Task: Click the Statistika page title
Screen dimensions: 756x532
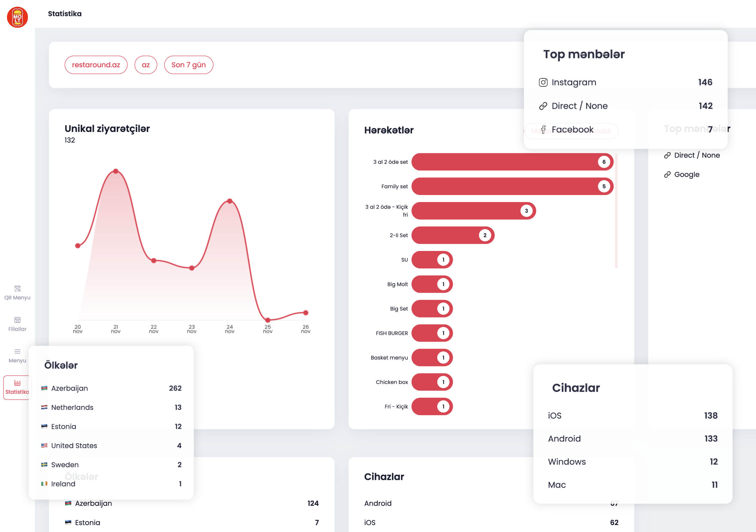Action: click(x=65, y=14)
